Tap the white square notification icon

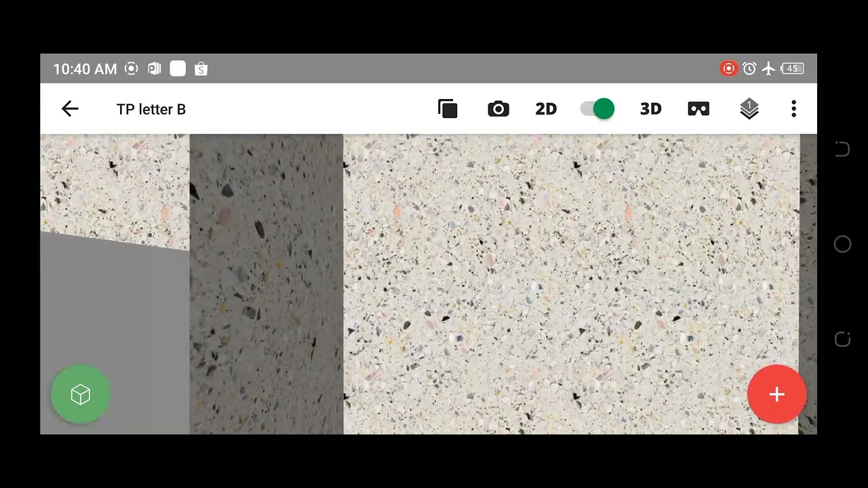tap(178, 68)
